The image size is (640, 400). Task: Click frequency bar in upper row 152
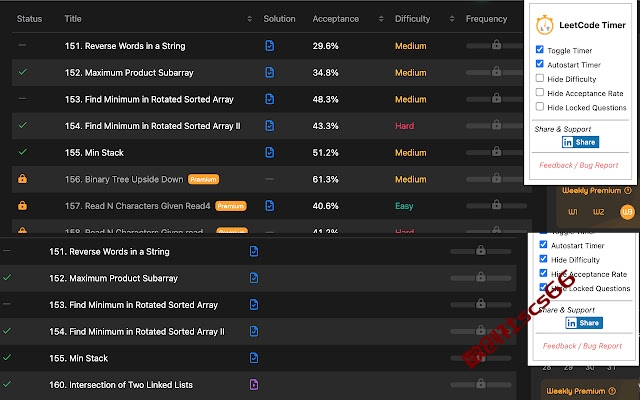point(494,73)
